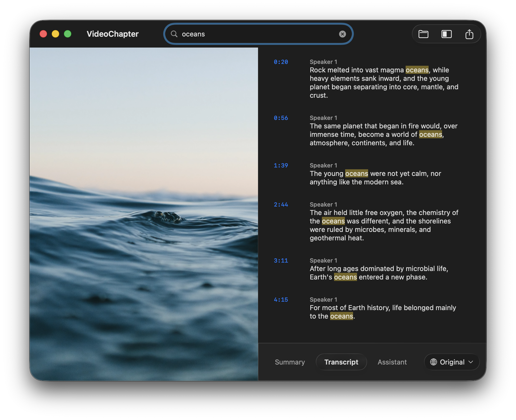Click the magnifying glass icon in search bar
This screenshot has width=516, height=420.
174,34
